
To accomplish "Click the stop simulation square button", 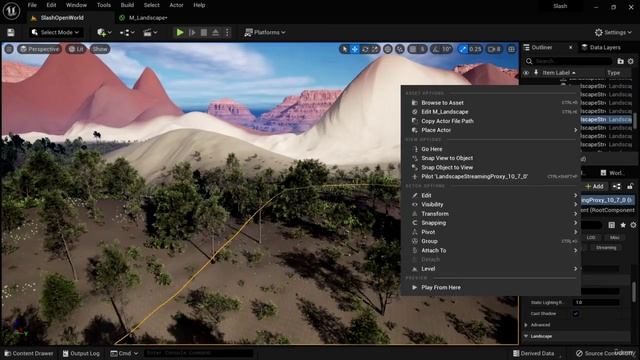I will pyautogui.click(x=204, y=32).
